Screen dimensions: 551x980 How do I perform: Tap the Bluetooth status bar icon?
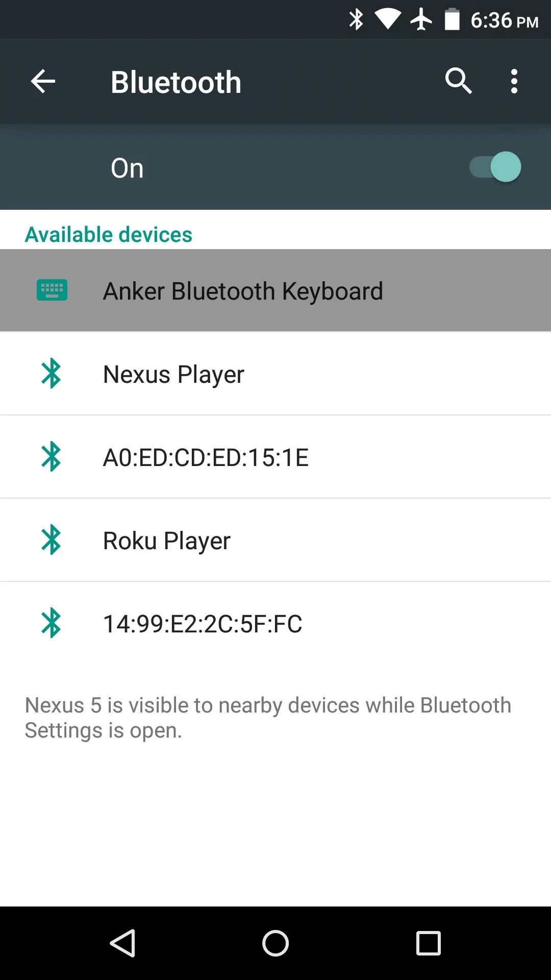coord(356,20)
